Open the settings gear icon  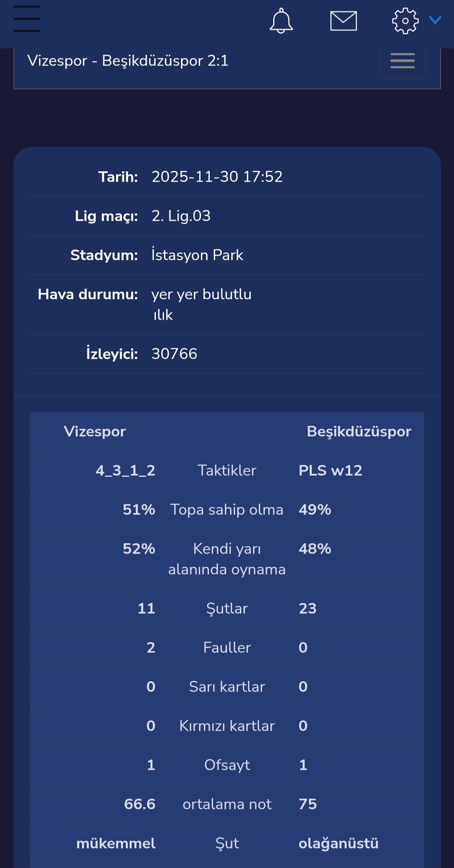405,21
